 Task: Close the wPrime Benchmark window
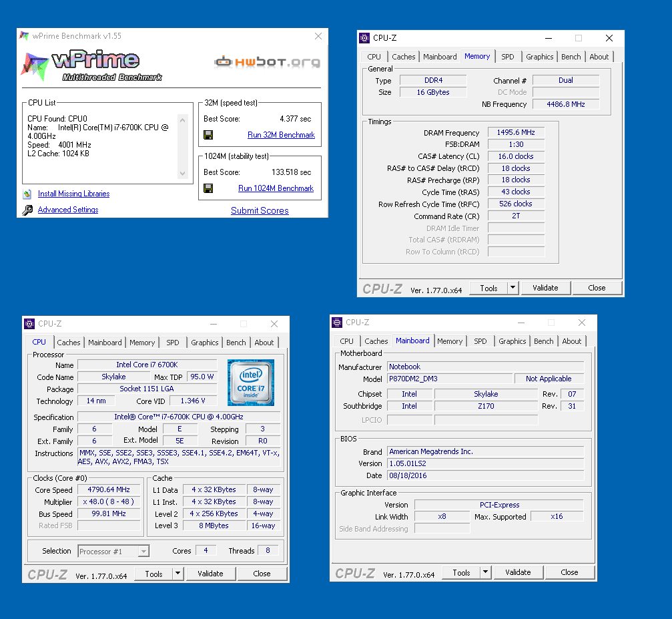pos(318,36)
